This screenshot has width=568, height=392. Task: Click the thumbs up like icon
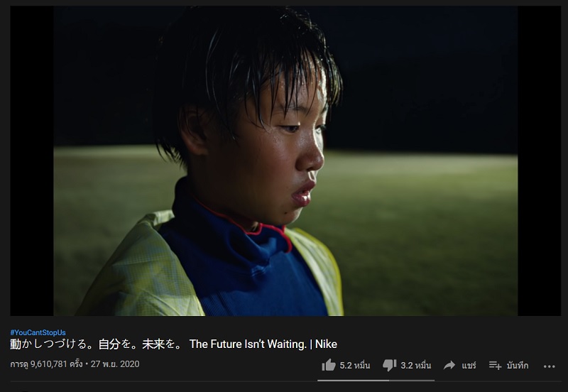click(x=329, y=365)
